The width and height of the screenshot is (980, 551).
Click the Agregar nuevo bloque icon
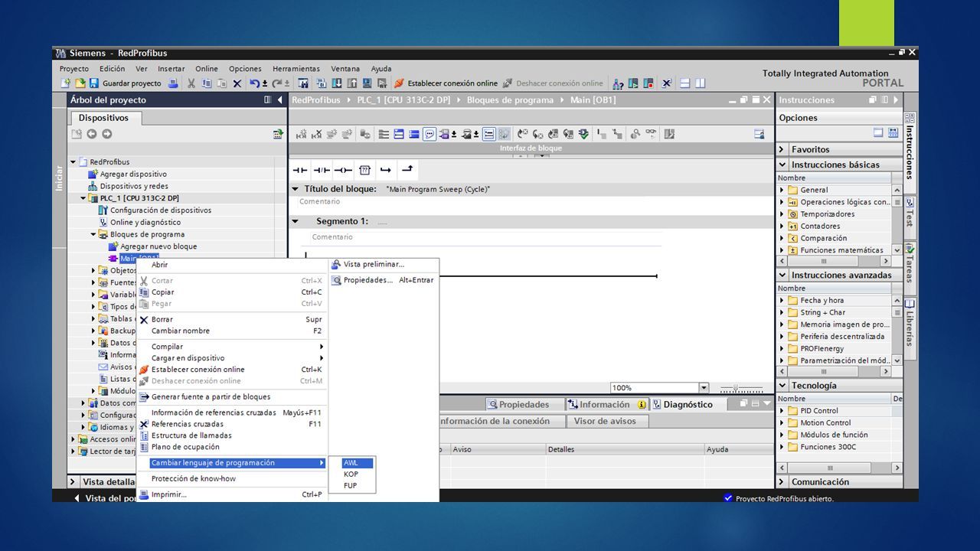pos(113,246)
